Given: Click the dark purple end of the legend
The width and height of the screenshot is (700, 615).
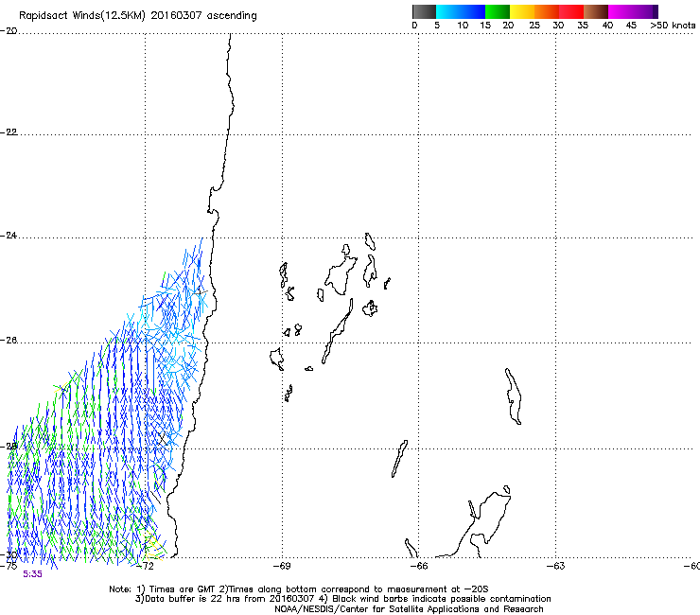Looking at the screenshot, I should coord(655,11).
